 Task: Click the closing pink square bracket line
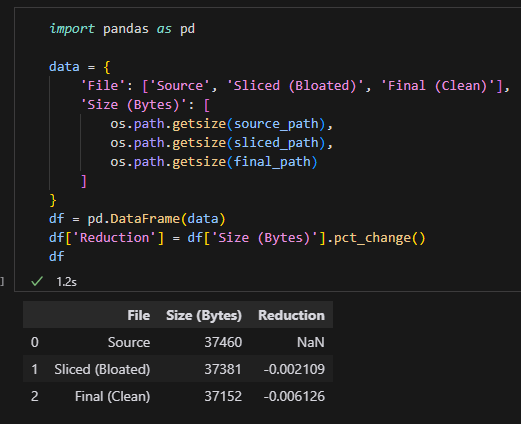coord(84,181)
